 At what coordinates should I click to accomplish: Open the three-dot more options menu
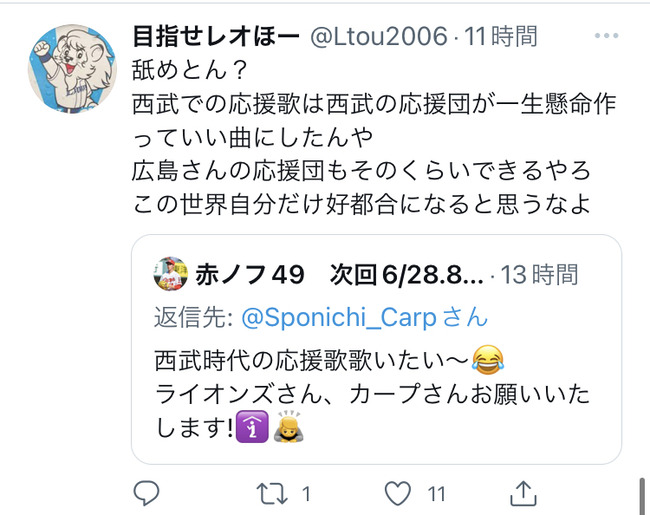[606, 36]
